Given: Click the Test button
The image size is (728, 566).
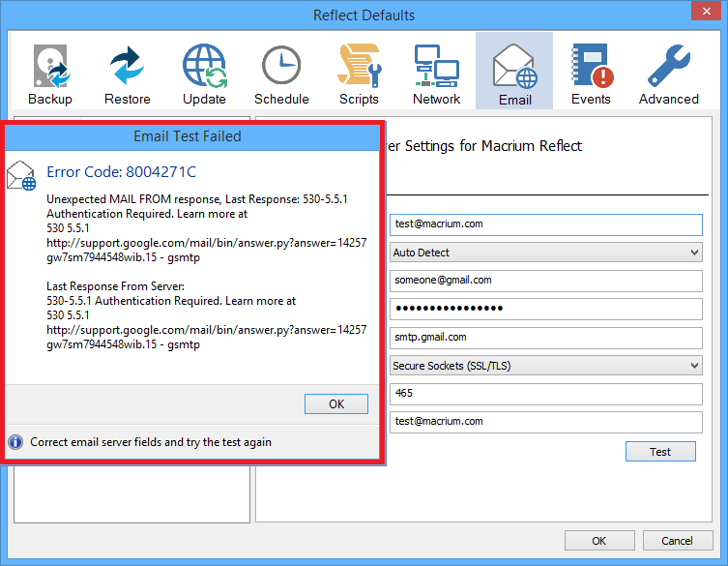Looking at the screenshot, I should 659,452.
